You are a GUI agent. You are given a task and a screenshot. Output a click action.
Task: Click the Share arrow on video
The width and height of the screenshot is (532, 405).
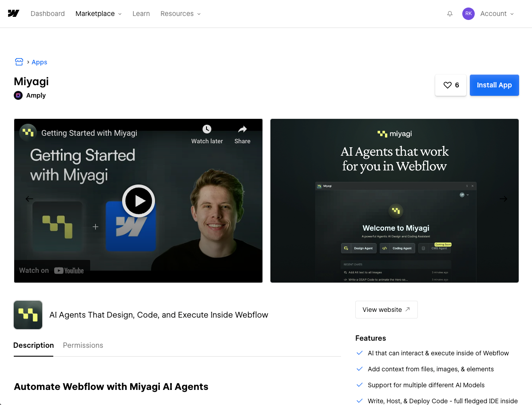click(242, 129)
